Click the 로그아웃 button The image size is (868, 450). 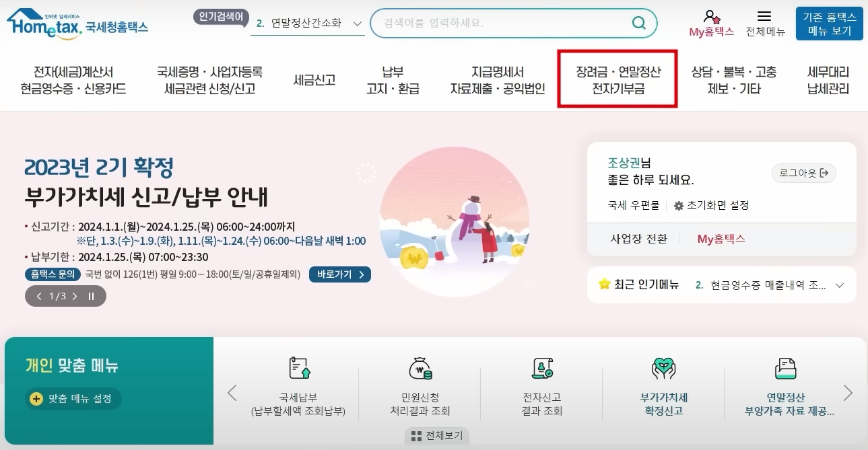point(804,173)
